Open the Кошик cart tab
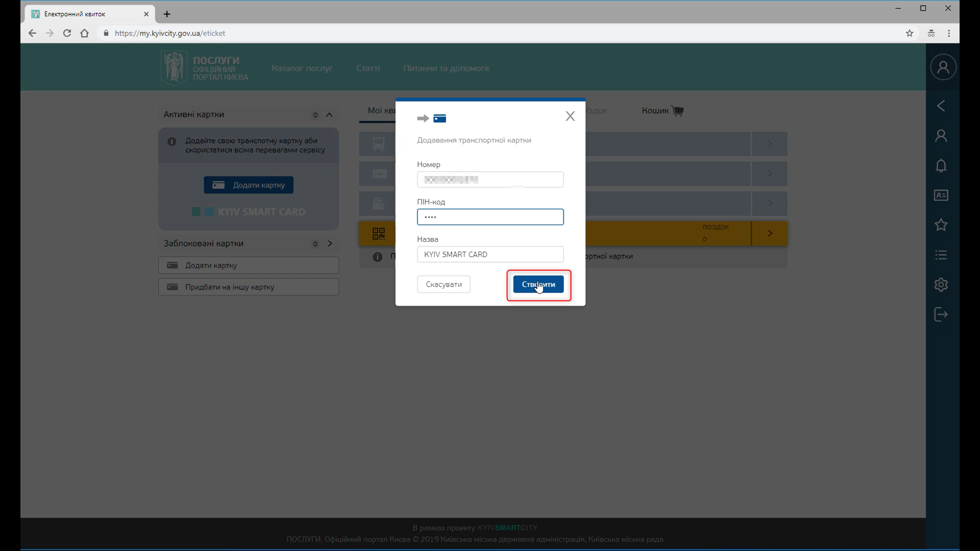Image resolution: width=980 pixels, height=551 pixels. click(662, 111)
